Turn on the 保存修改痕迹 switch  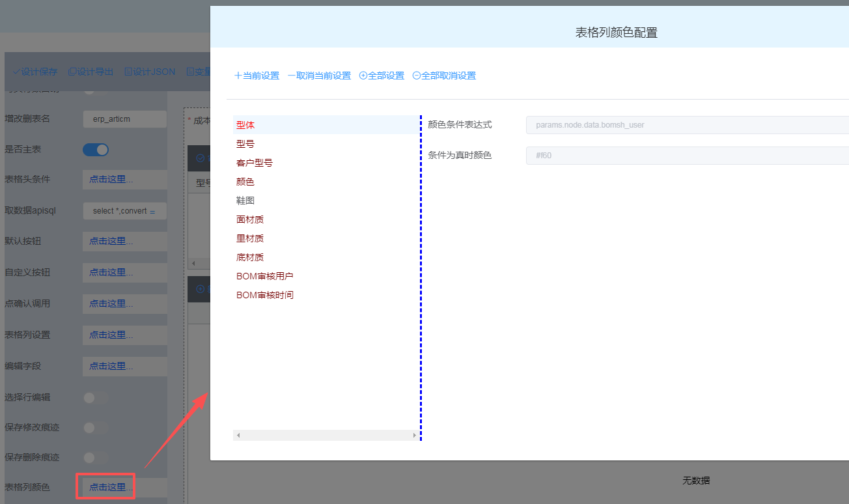pyautogui.click(x=95, y=427)
